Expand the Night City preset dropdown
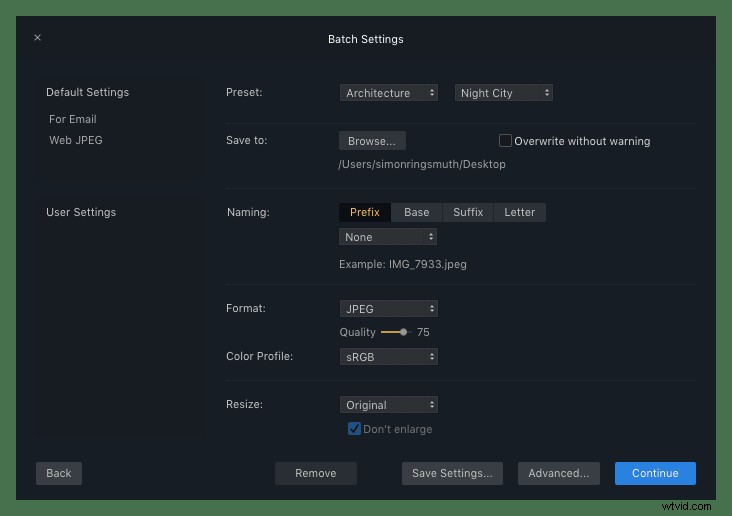This screenshot has width=732, height=516. point(504,93)
